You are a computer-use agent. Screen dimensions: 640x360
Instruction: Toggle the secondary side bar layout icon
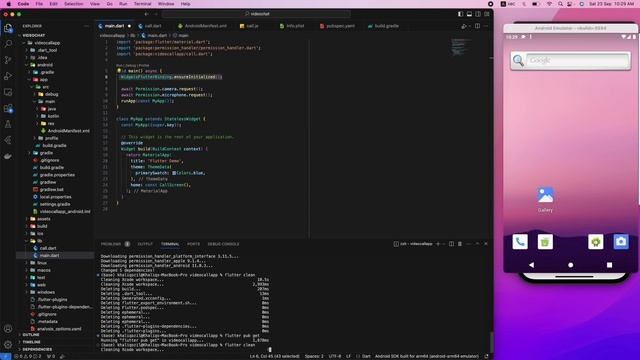478,14
